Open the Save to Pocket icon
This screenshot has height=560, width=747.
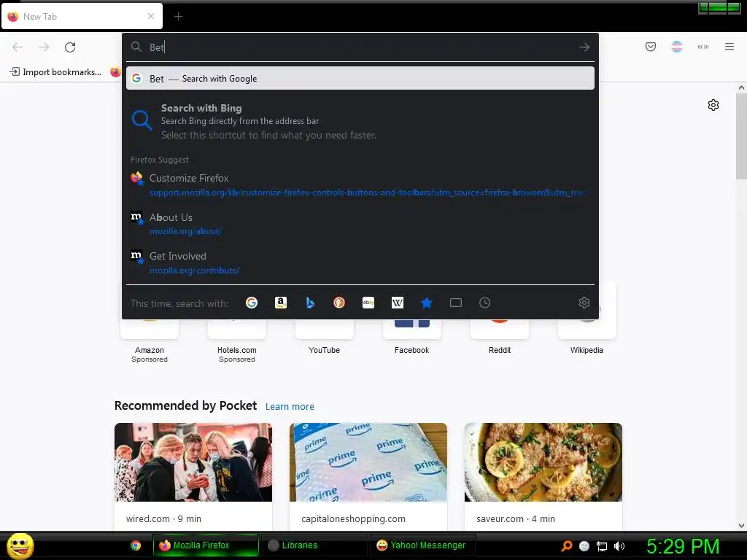tap(650, 47)
